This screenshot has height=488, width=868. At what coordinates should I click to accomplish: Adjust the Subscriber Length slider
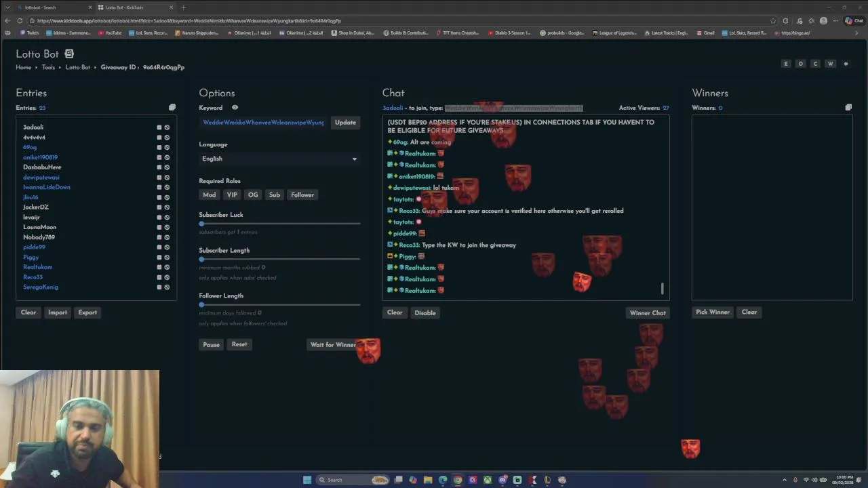tap(280, 259)
